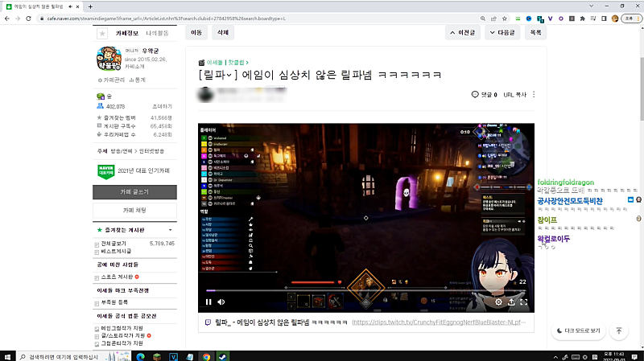The height and width of the screenshot is (361, 644).
Task: Open 카페관리 settings link
Action: click(111, 80)
